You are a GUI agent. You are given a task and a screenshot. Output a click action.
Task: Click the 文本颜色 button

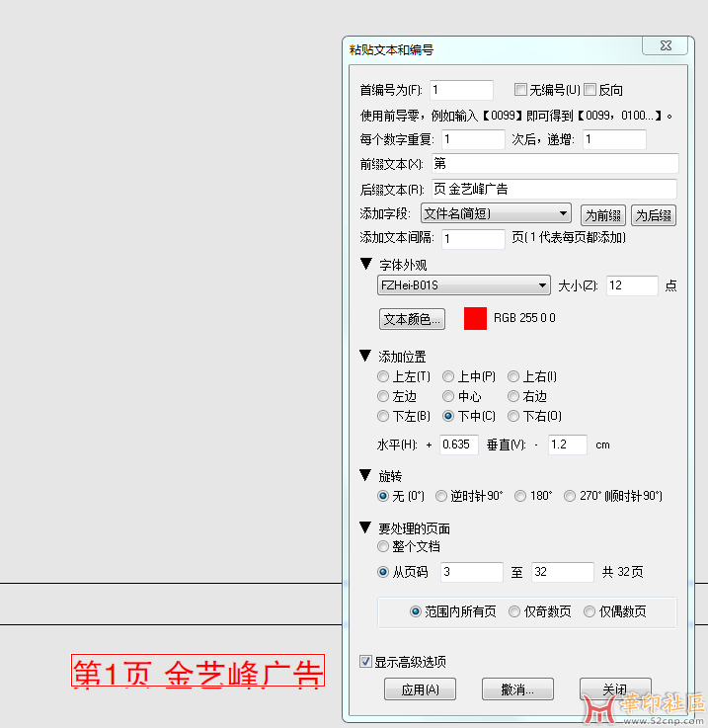tap(413, 319)
